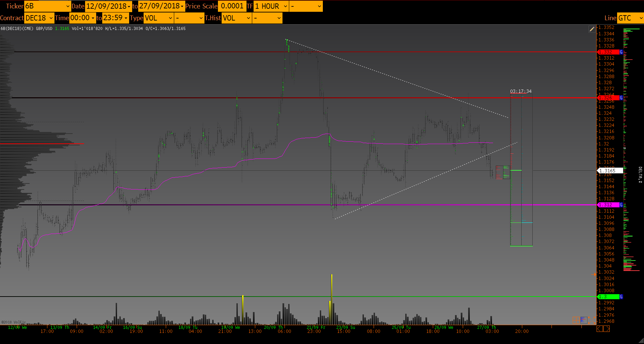Click the expand chart fullscreen arrows icon
This screenshot has height=344, width=644.
click(592, 320)
